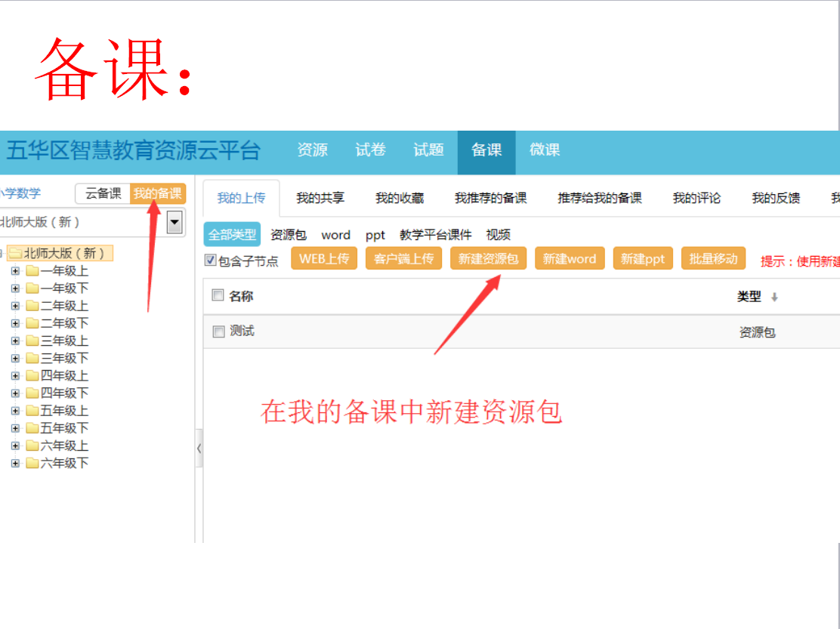Switch to the 我的评论 tab
The width and height of the screenshot is (840, 629).
[696, 198]
